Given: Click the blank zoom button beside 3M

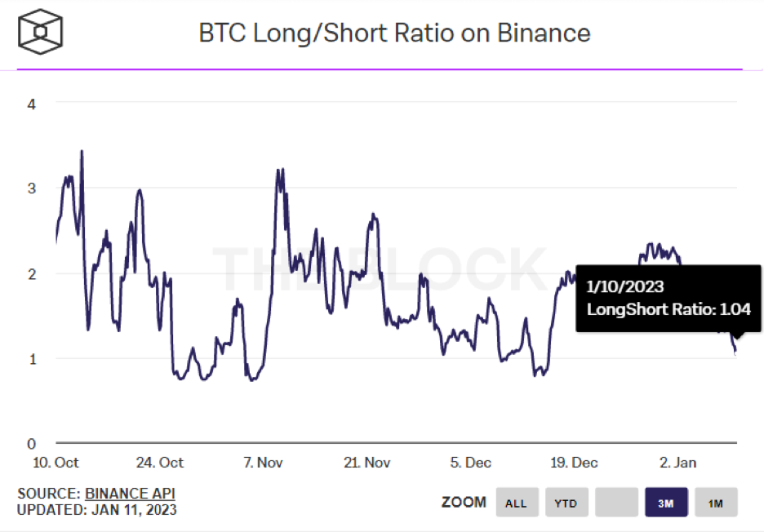Looking at the screenshot, I should [615, 503].
